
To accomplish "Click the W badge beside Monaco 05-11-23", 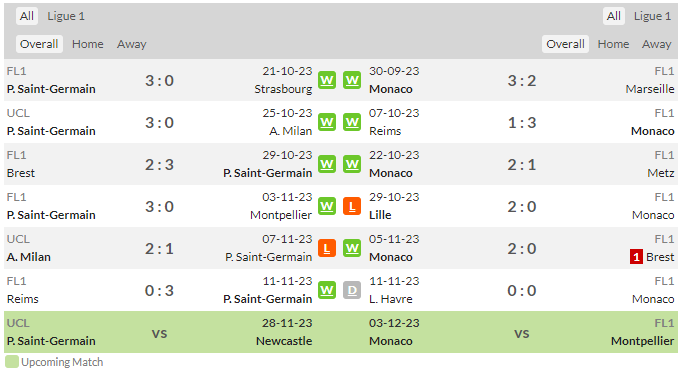I will click(x=352, y=248).
